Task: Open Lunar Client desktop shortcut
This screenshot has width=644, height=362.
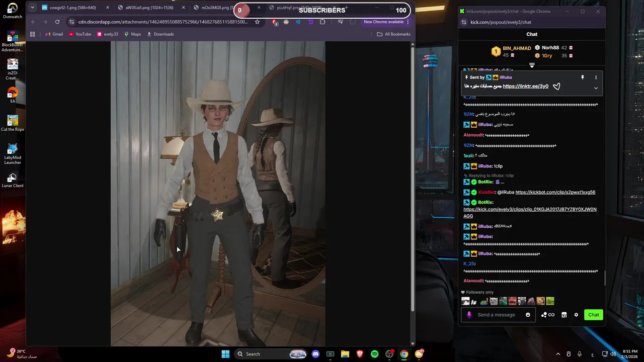Action: 13,179
